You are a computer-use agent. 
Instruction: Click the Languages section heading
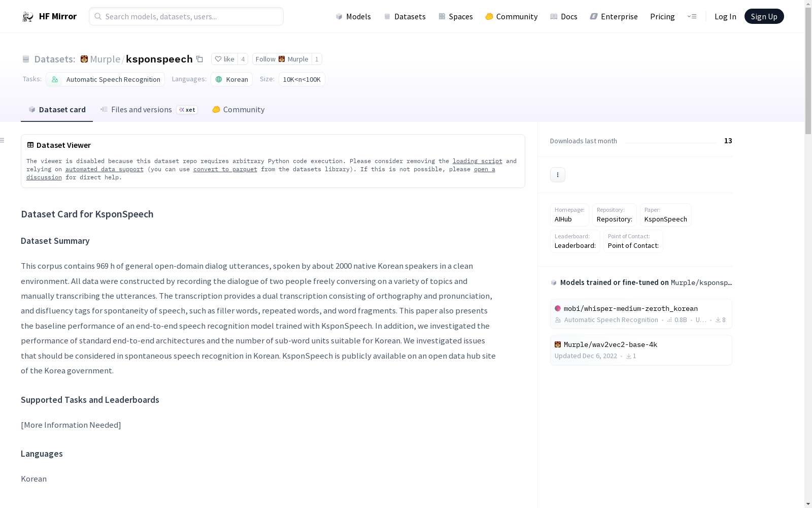42,454
